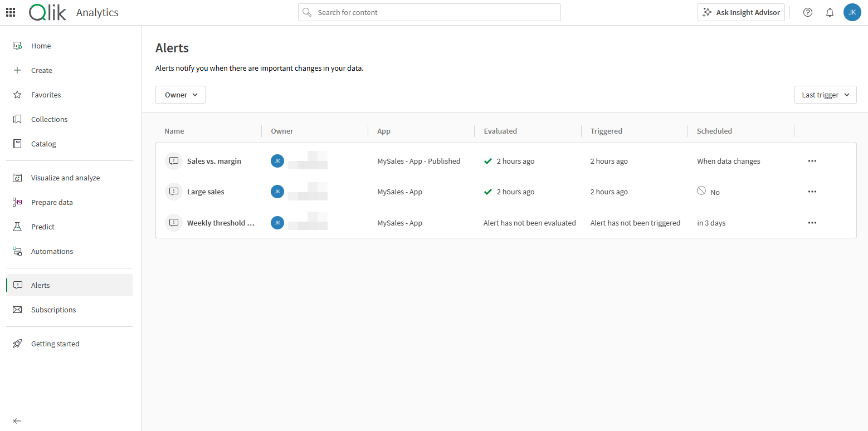Click the Qlik logo

click(x=48, y=12)
